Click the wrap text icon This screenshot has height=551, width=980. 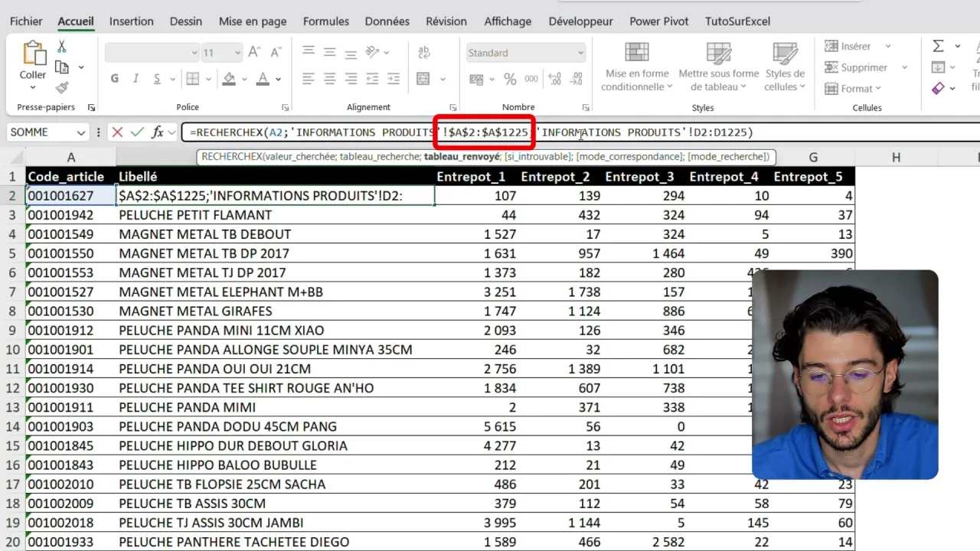423,52
